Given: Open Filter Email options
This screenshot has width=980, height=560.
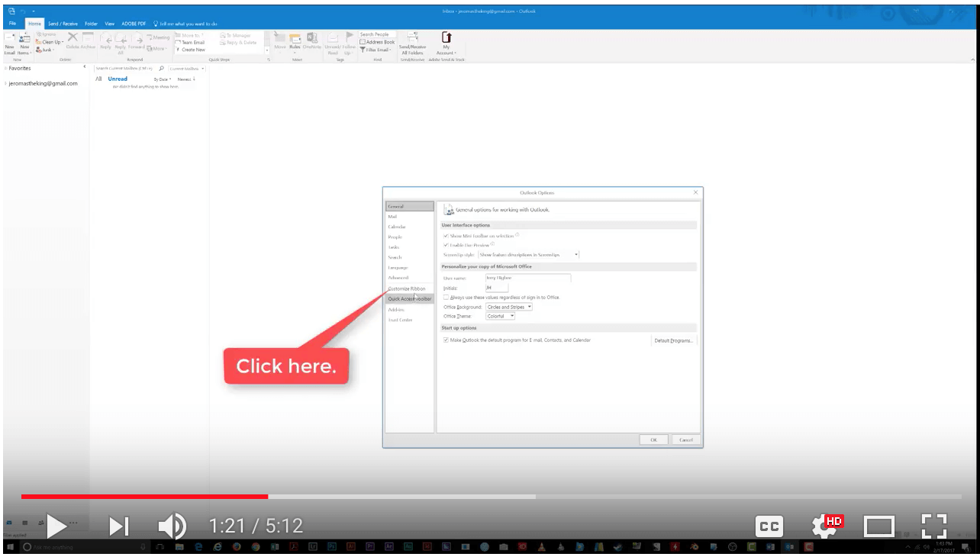Looking at the screenshot, I should pyautogui.click(x=376, y=50).
